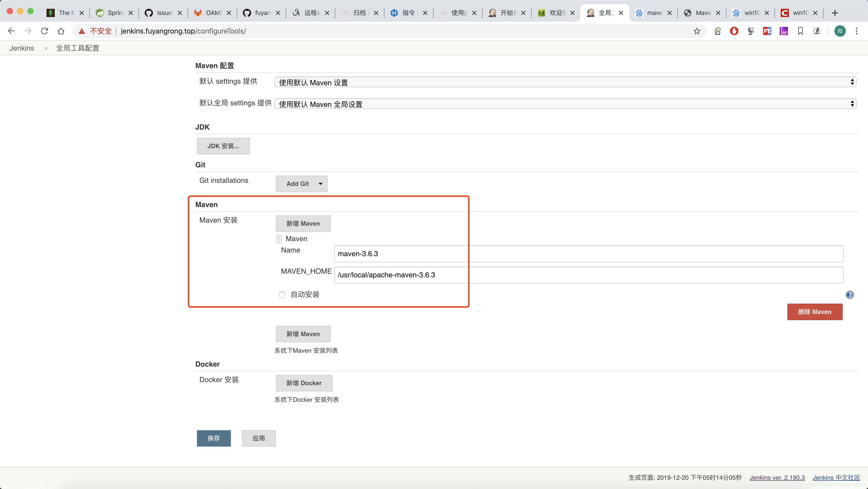This screenshot has height=489, width=868.
Task: Reload the Jenkins page
Action: [x=44, y=31]
